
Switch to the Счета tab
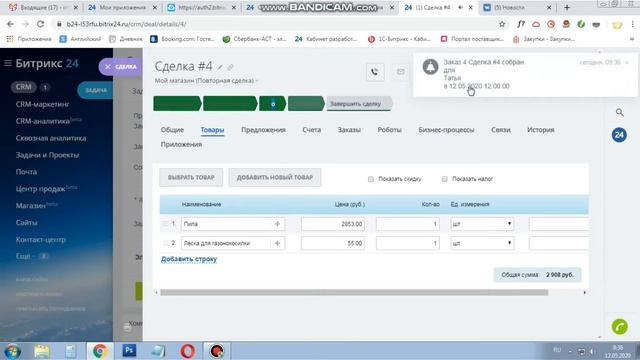pos(311,130)
